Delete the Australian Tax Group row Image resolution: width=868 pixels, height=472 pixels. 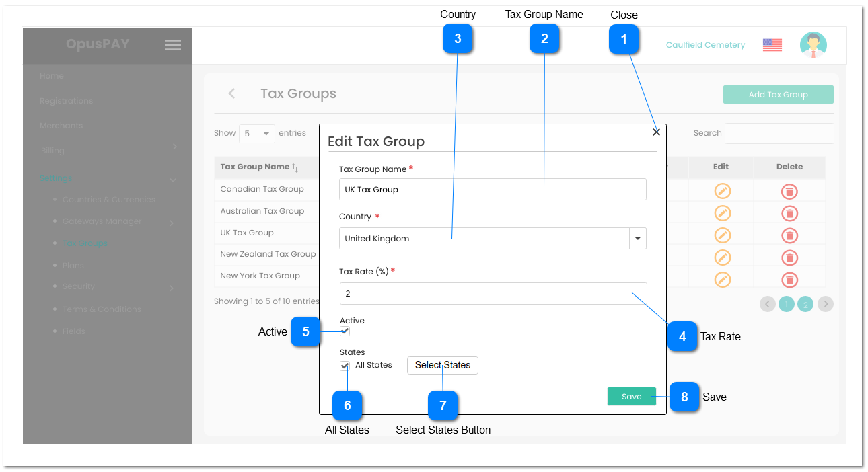(789, 213)
